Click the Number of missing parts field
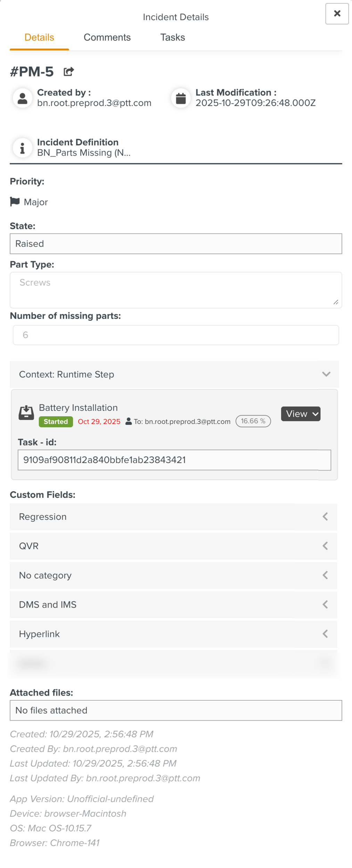Image resolution: width=352 pixels, height=868 pixels. pos(176,335)
